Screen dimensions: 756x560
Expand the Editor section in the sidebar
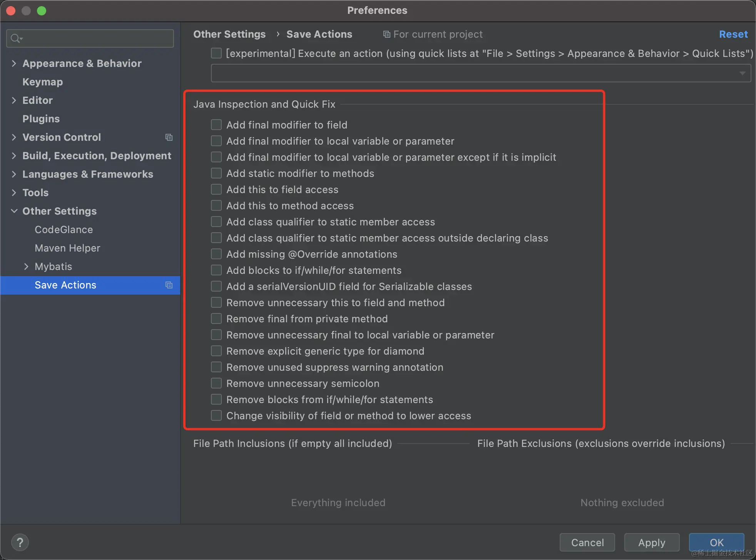(x=14, y=100)
